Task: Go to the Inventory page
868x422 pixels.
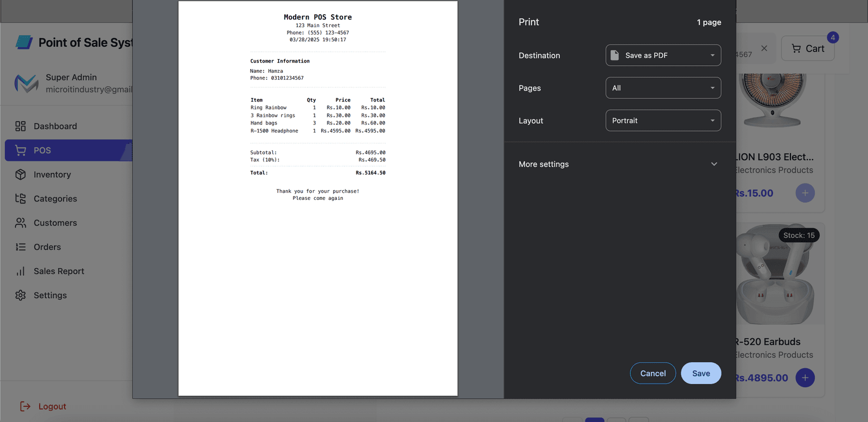Action: (68, 174)
